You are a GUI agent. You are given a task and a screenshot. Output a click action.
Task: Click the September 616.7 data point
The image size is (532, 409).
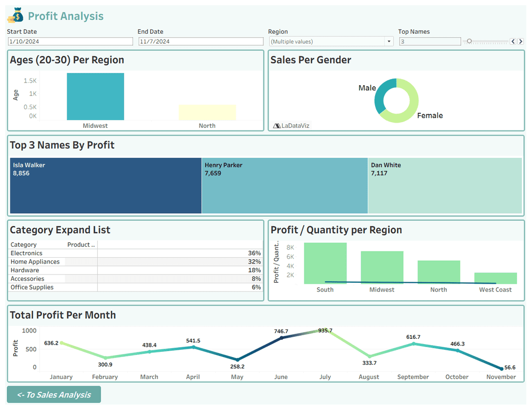413,344
